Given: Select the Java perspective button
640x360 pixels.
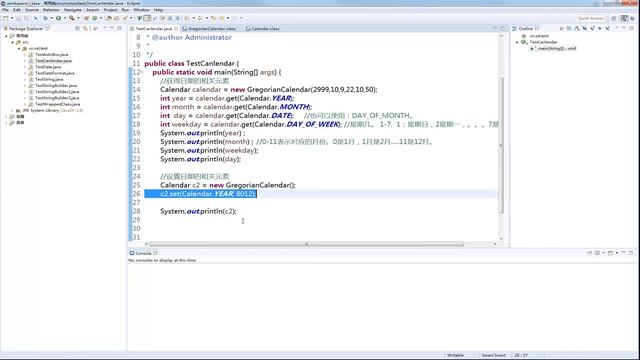Looking at the screenshot, I should [x=624, y=18].
